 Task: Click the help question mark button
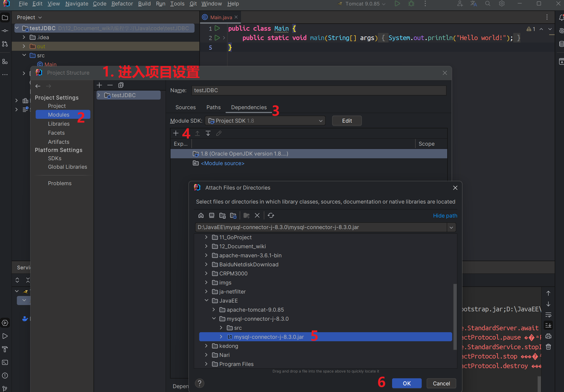pos(200,383)
